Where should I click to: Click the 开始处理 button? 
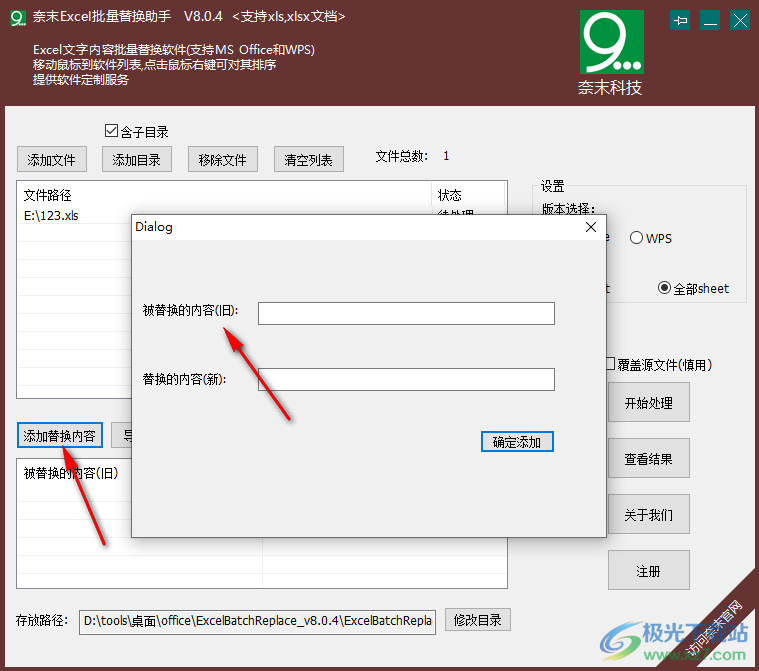click(648, 402)
